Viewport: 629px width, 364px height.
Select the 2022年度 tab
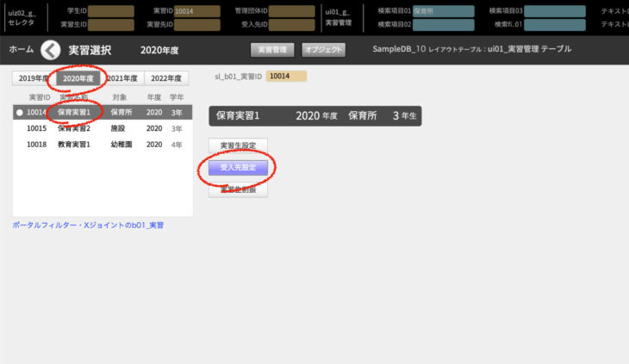(x=167, y=78)
